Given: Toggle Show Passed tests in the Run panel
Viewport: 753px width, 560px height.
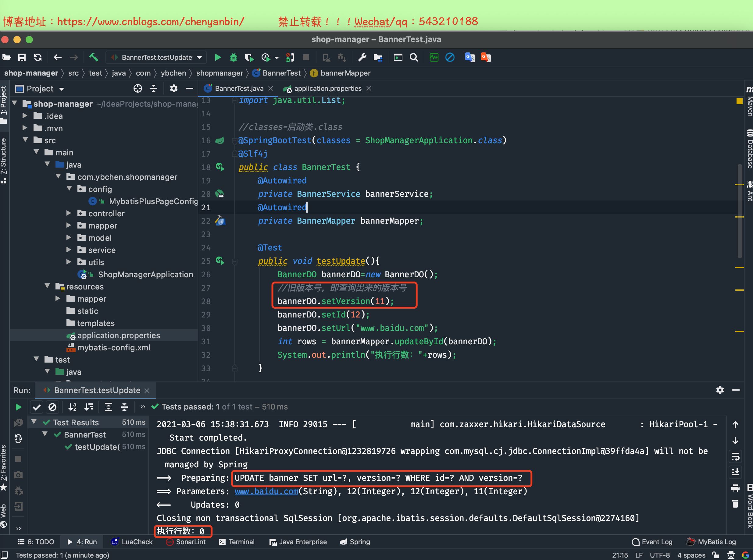Looking at the screenshot, I should pyautogui.click(x=36, y=407).
